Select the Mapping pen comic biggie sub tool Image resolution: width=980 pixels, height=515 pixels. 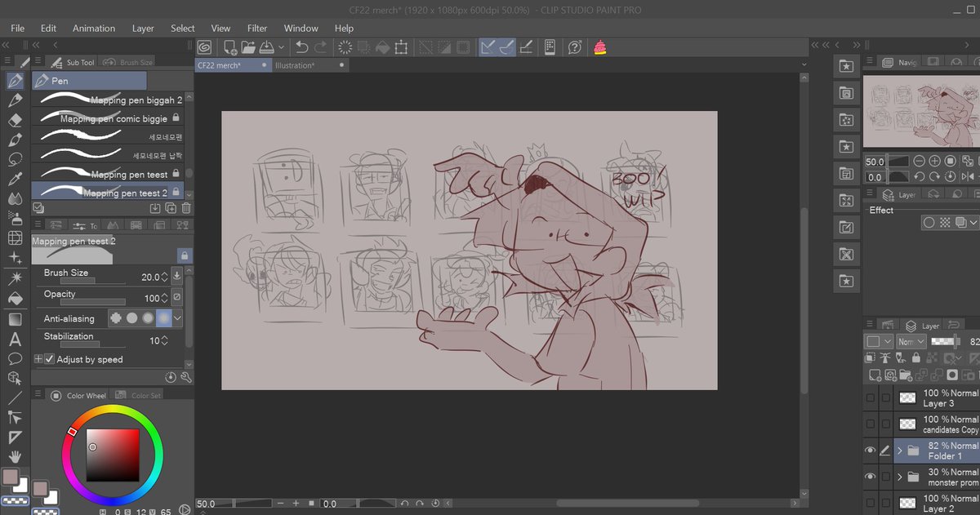(x=108, y=118)
